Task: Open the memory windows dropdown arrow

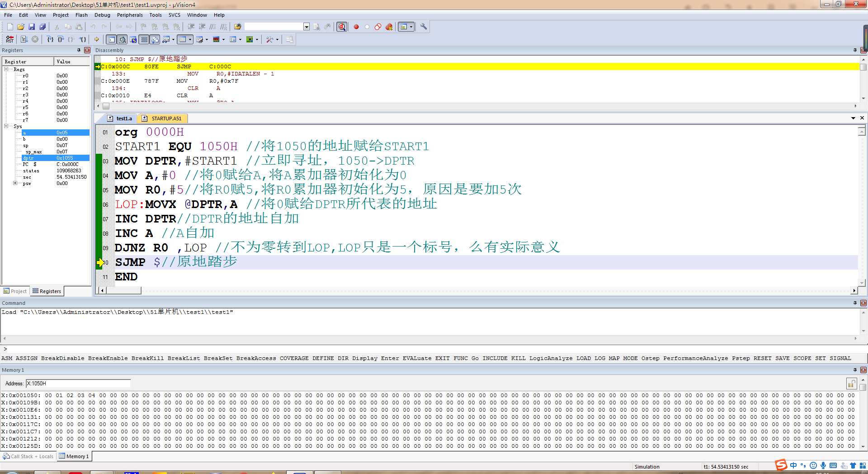Action: 190,39
